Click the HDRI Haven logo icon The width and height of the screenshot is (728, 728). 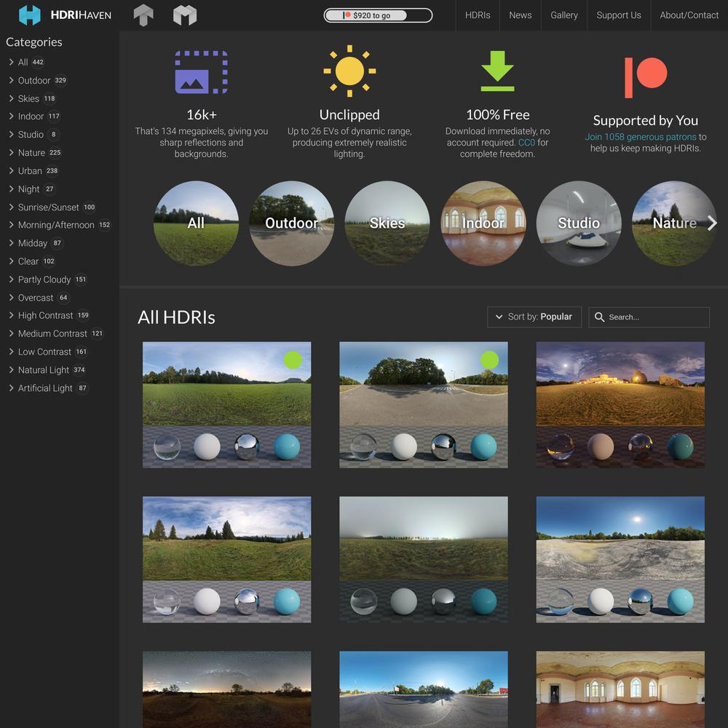[x=30, y=15]
